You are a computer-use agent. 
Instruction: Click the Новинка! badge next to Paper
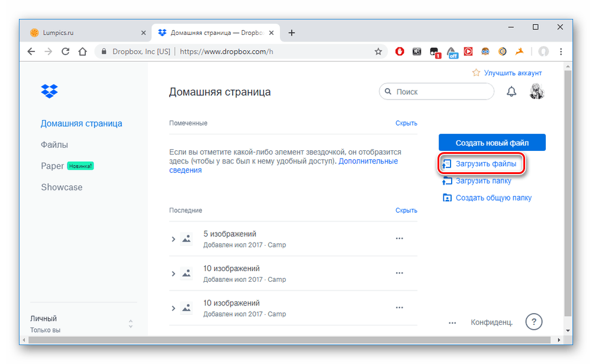(81, 166)
